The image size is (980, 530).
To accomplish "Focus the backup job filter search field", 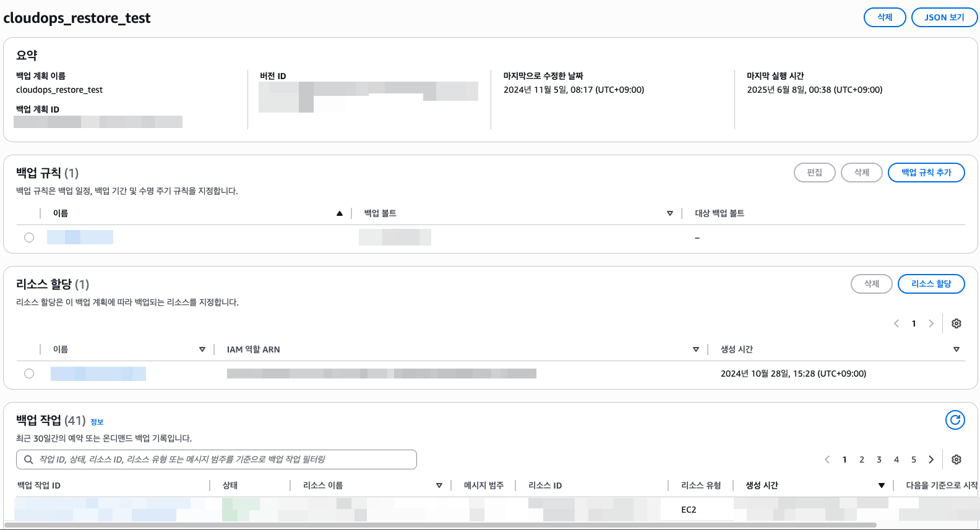I will pyautogui.click(x=223, y=459).
